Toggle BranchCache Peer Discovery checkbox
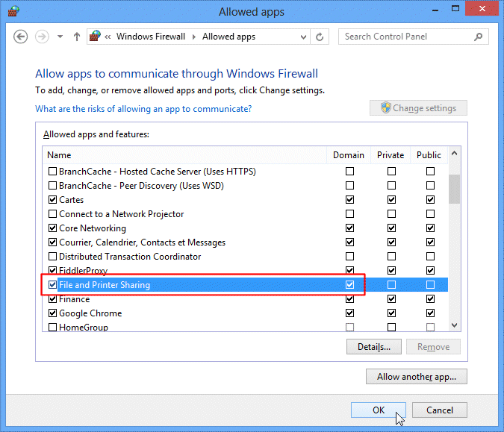Viewport: 504px width, 432px height. tap(52, 185)
